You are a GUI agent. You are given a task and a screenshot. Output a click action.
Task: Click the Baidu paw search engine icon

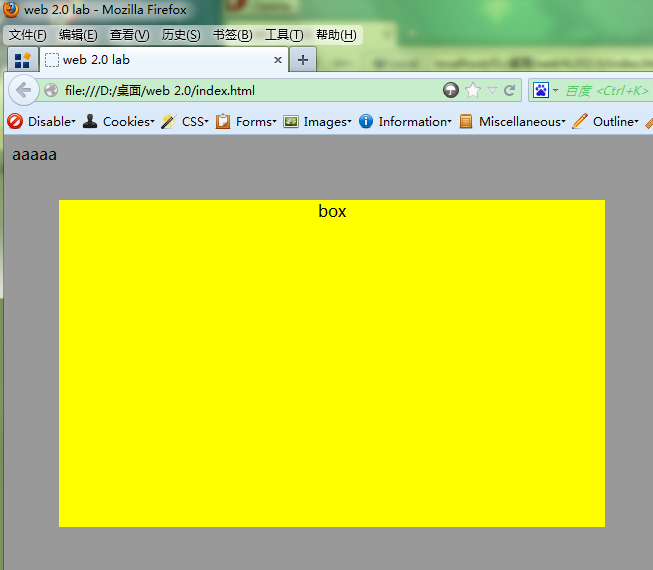[541, 90]
